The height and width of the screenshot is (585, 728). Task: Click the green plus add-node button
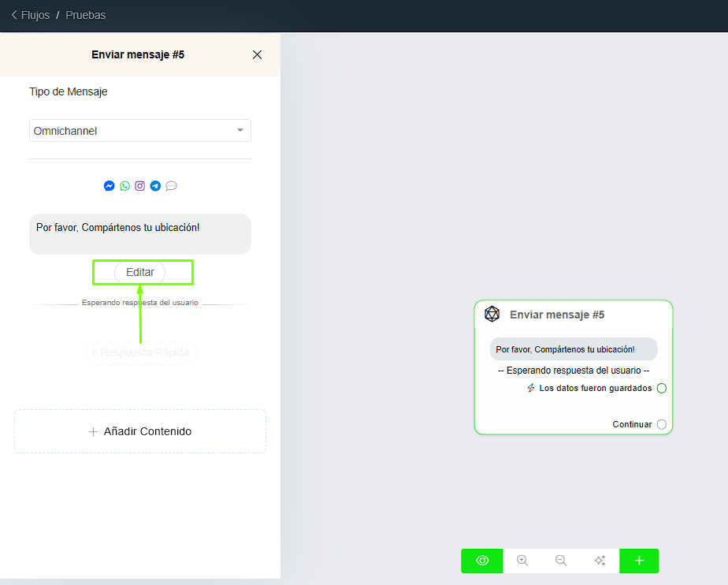point(639,561)
